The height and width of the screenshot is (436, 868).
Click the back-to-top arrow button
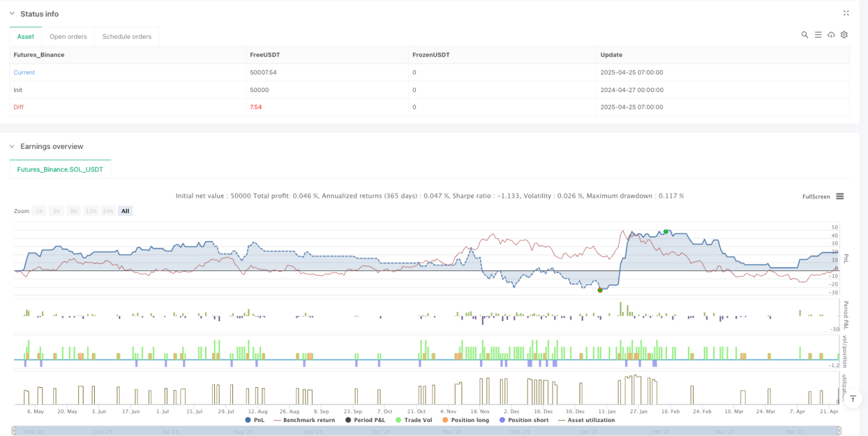point(853,399)
